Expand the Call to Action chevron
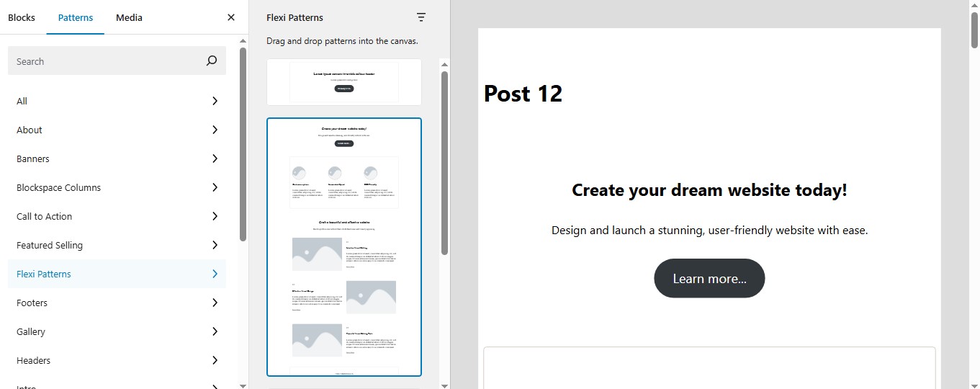This screenshot has width=980, height=389. (x=215, y=216)
